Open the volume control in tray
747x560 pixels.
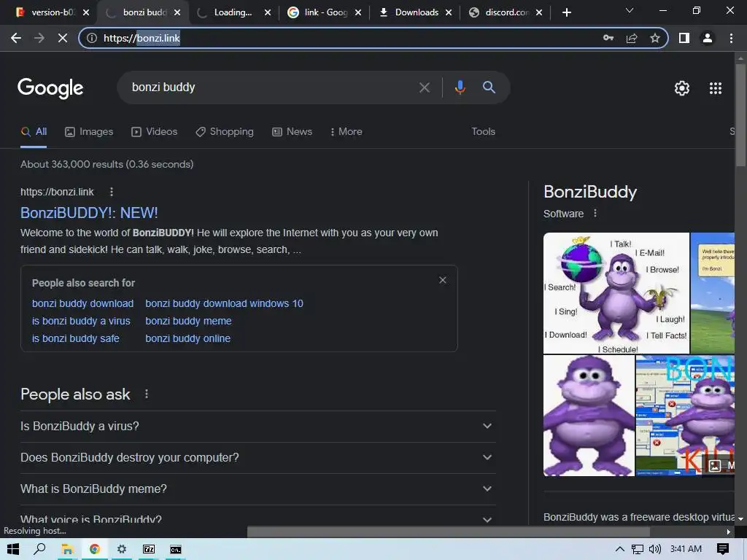point(655,549)
